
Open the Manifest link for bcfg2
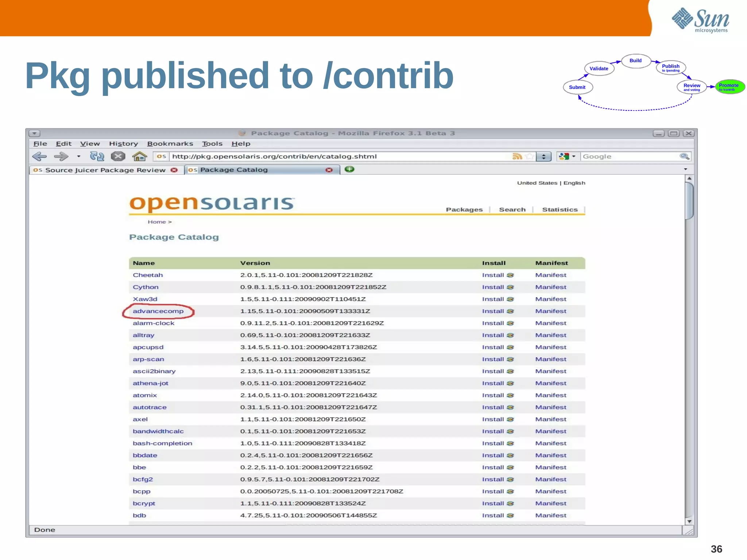551,479
